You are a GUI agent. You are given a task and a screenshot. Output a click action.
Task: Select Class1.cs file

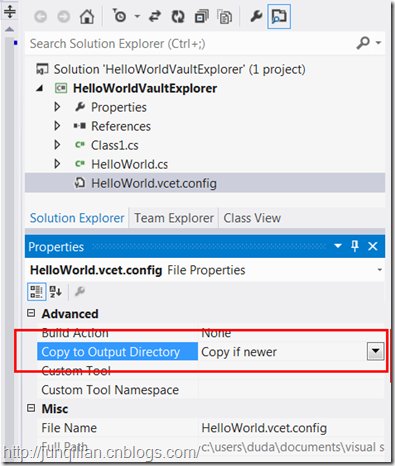pos(115,145)
